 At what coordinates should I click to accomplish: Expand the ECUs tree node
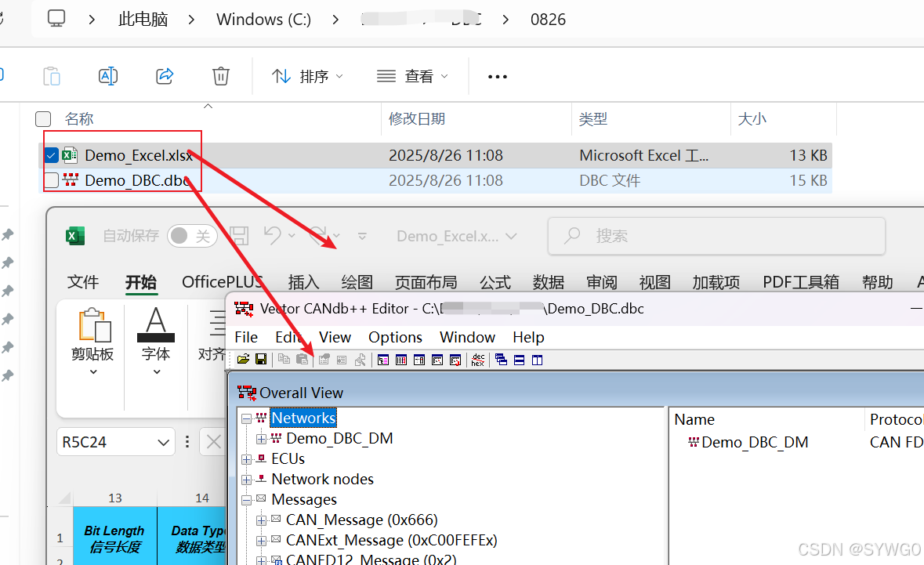246,459
